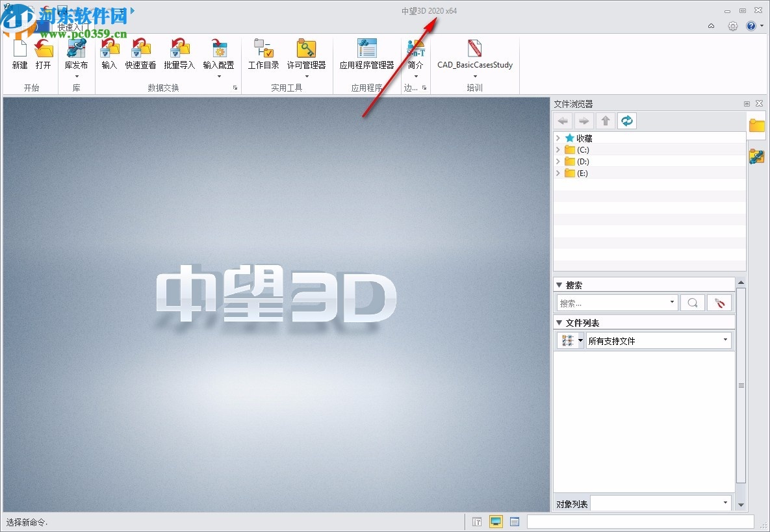Refresh the file browser listing
Image resolution: width=770 pixels, height=532 pixels.
(x=626, y=120)
